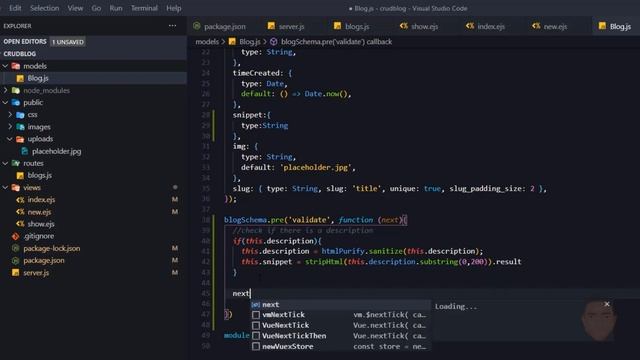Open show.ejs under views

coord(41,224)
